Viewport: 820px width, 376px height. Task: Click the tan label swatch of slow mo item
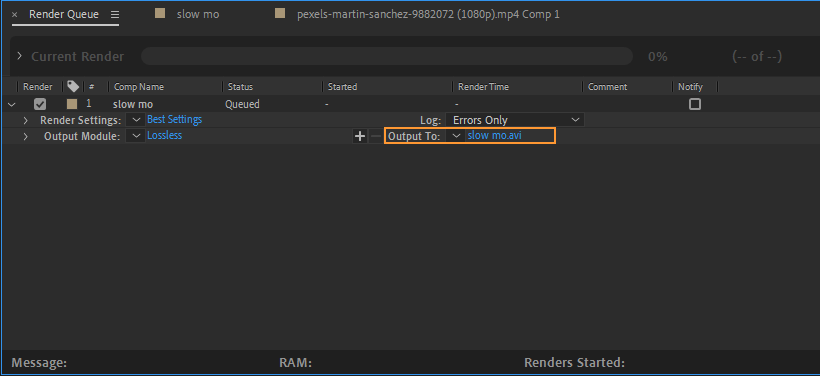(x=72, y=104)
